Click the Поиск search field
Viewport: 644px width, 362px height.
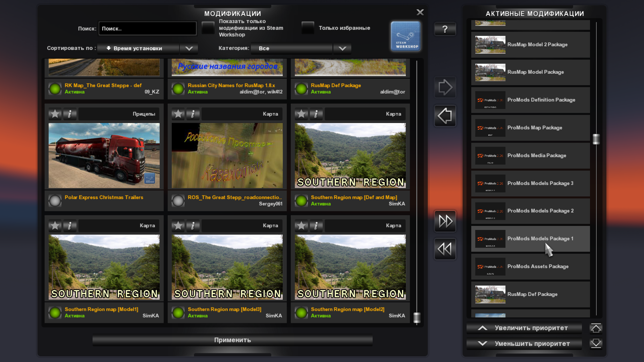[x=148, y=28]
